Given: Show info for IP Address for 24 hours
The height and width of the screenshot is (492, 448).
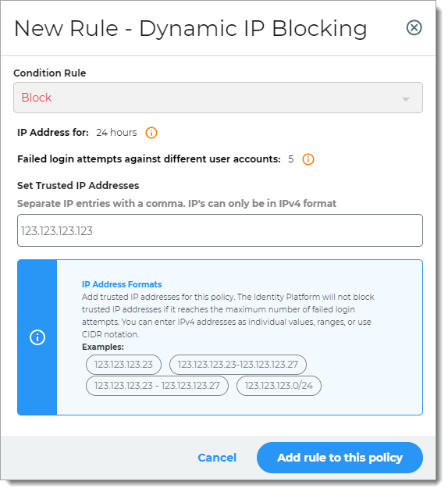Looking at the screenshot, I should (x=151, y=133).
